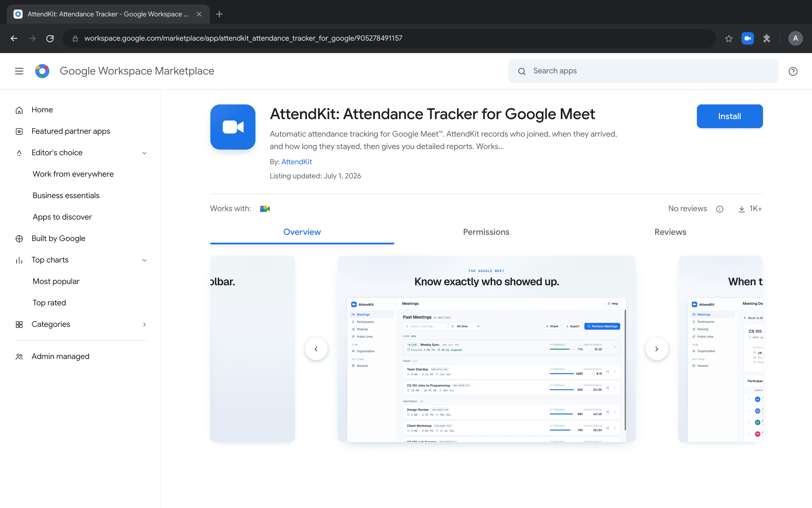Screen dimensions: 812x508
Task: Click the browser forward arrow
Action: (32, 38)
